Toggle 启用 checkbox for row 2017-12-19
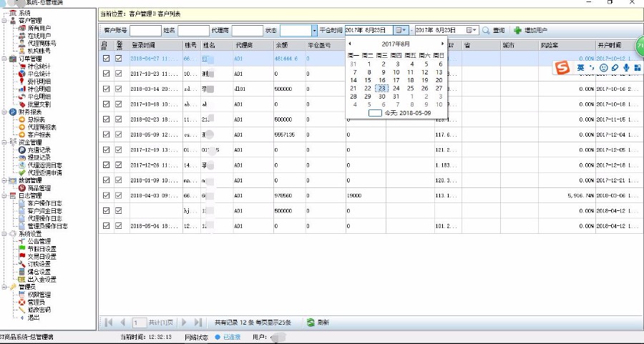This screenshot has height=344, width=644. 106,149
